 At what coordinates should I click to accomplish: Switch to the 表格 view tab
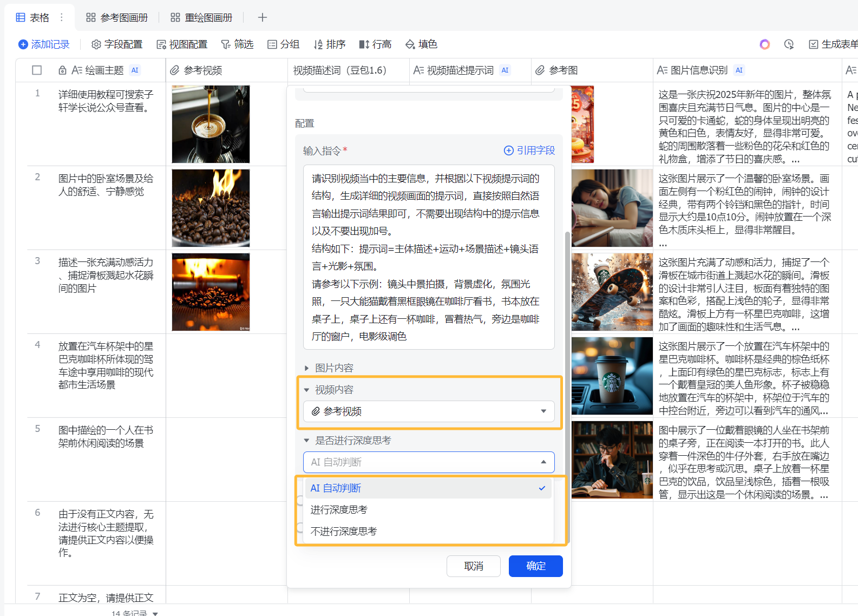pyautogui.click(x=32, y=17)
